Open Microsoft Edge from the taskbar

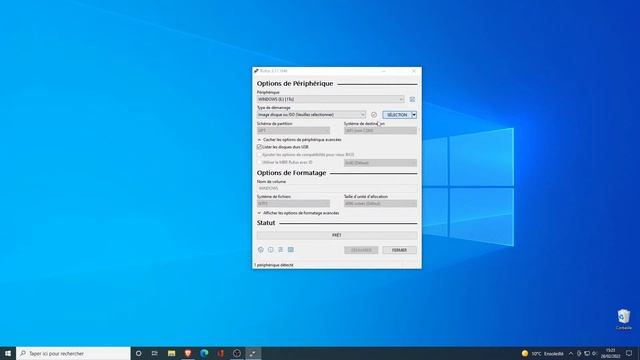coord(204,353)
